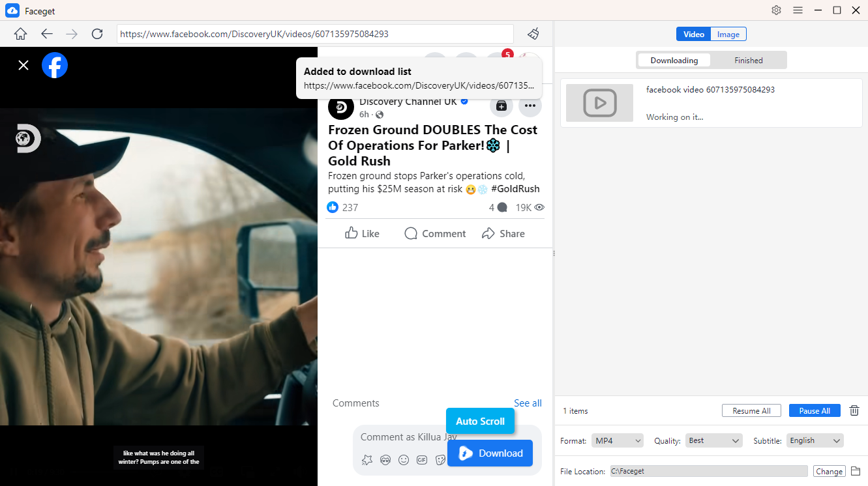The image size is (868, 486).
Task: Open the Format MP4 dropdown
Action: coord(618,441)
